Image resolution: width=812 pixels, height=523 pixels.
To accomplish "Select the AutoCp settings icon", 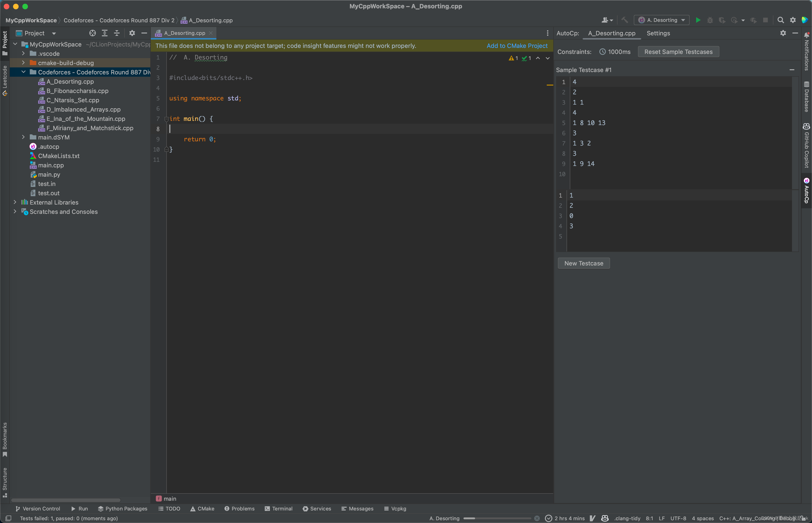I will coord(783,33).
